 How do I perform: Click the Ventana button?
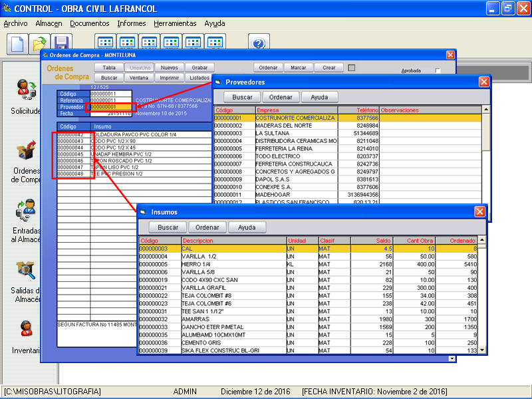coord(139,78)
